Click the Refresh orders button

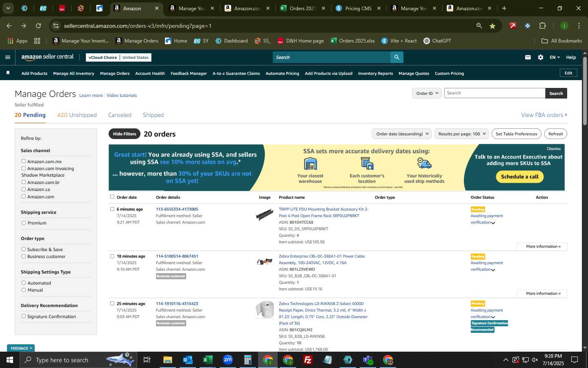tap(555, 134)
